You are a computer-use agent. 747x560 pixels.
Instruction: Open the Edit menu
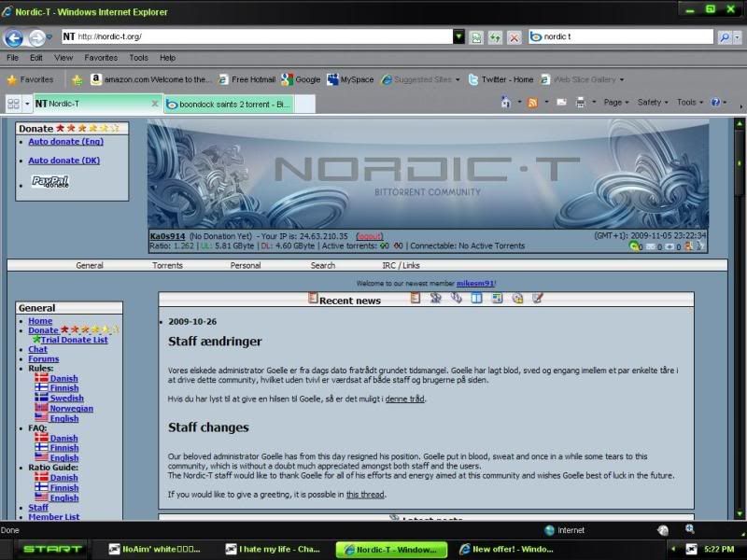(36, 58)
